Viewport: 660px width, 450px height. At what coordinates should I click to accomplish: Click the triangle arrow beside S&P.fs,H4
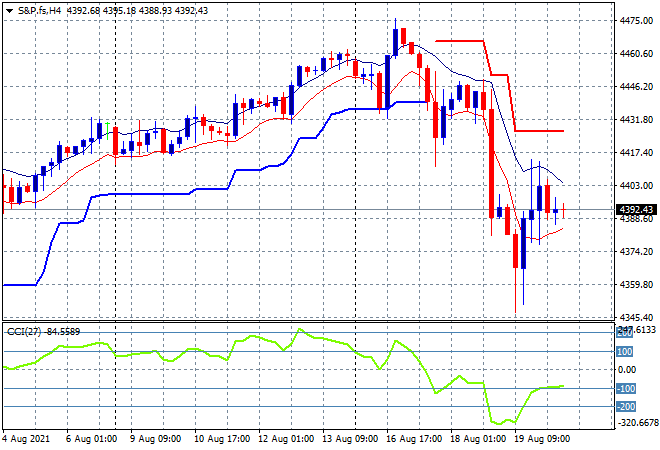pyautogui.click(x=9, y=11)
